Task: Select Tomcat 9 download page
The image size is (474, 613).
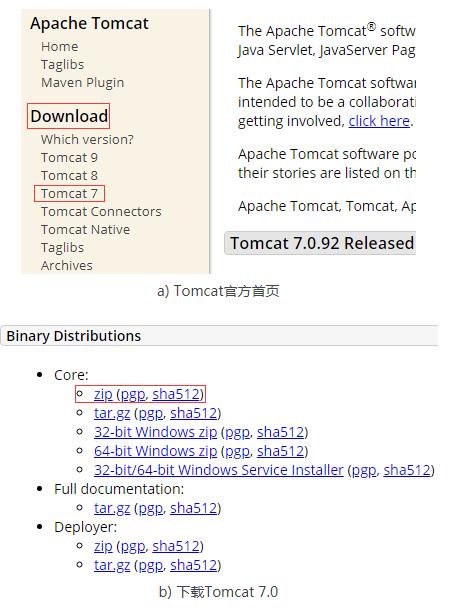Action: [x=69, y=158]
